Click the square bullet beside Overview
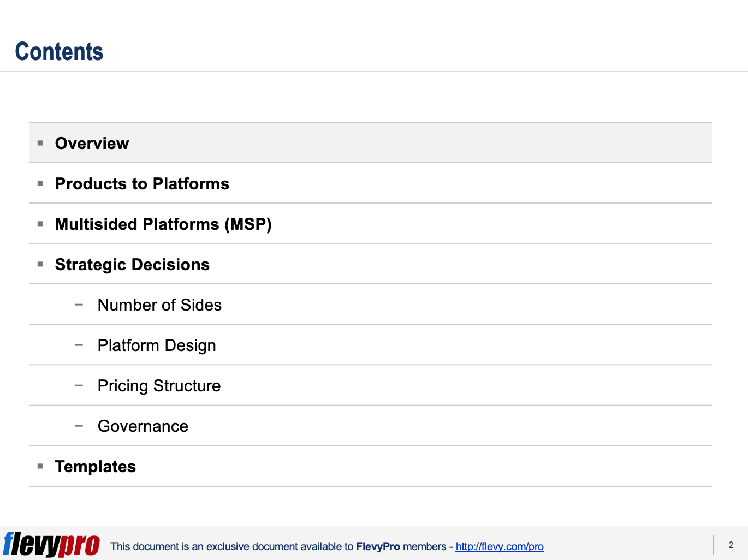The height and width of the screenshot is (560, 748). point(40,143)
